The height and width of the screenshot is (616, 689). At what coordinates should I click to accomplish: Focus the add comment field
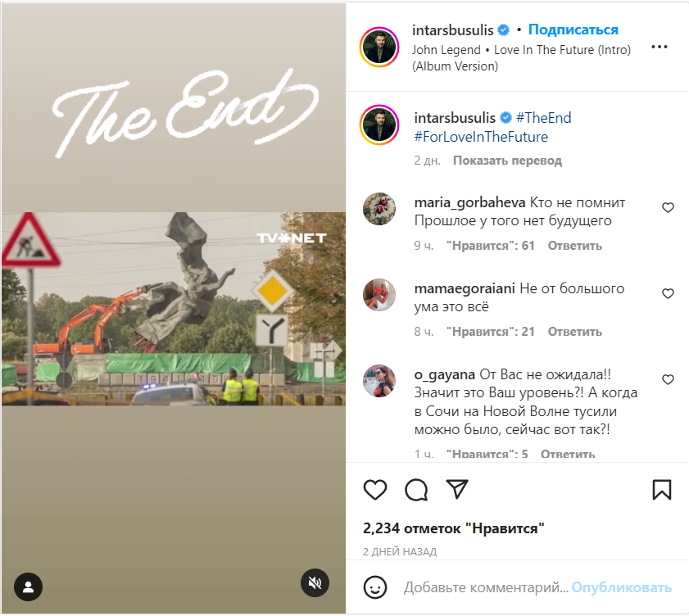tap(486, 587)
